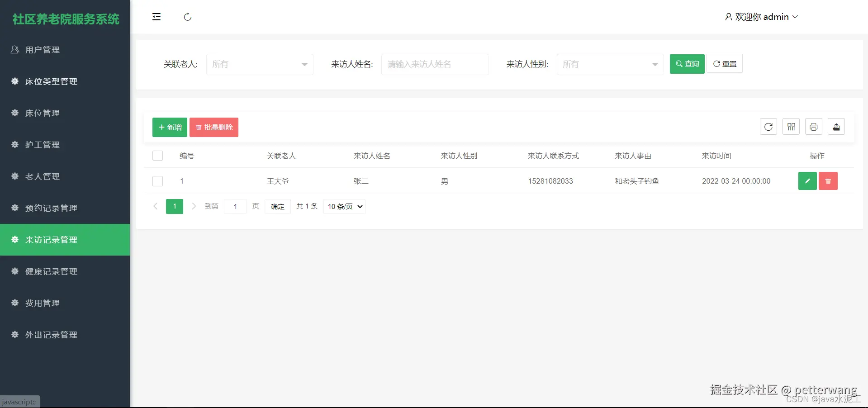Click the 社区养老院服务系统 logo title
This screenshot has height=408, width=868.
click(x=66, y=19)
